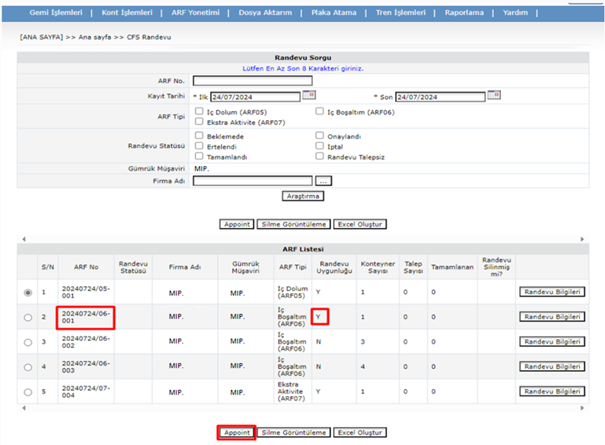This screenshot has width=605, height=445.
Task: Click the top Excel Oluştur button
Action: click(x=361, y=224)
